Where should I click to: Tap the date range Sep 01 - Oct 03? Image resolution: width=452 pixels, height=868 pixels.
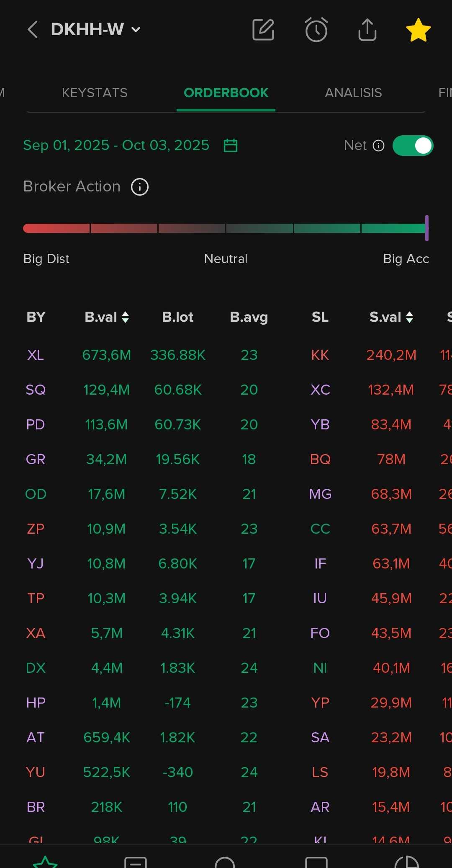pyautogui.click(x=116, y=145)
